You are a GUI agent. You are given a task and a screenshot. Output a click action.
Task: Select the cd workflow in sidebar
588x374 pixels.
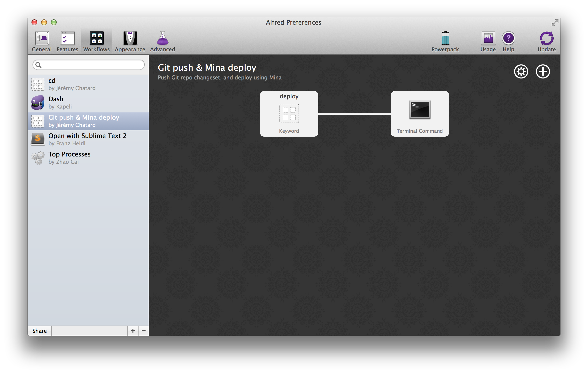(88, 83)
